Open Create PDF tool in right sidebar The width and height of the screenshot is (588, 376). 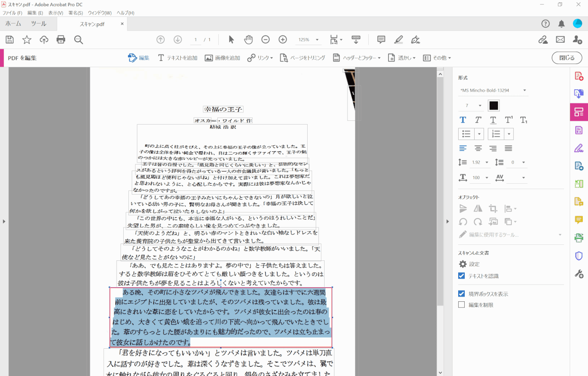click(579, 76)
